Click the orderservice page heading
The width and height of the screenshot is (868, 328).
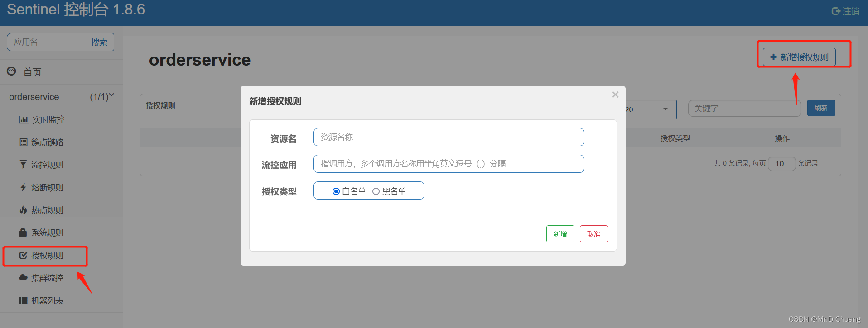[x=200, y=60]
